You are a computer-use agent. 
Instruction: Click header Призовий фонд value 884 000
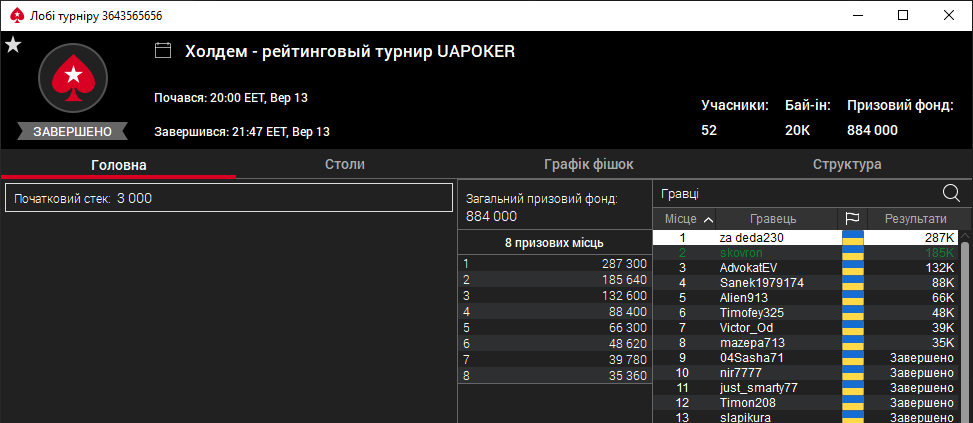pyautogui.click(x=872, y=130)
